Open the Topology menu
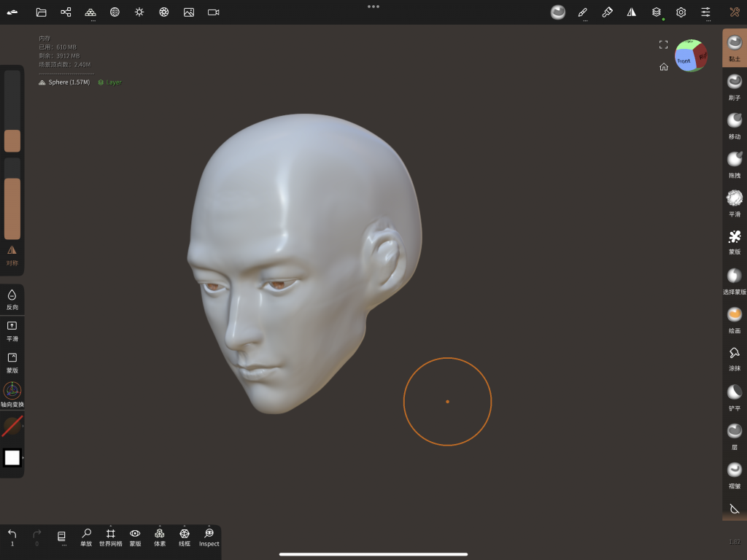 [x=90, y=12]
